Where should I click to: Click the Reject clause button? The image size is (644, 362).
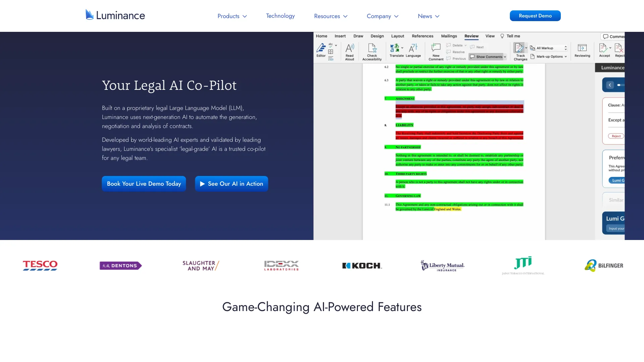pos(616,136)
